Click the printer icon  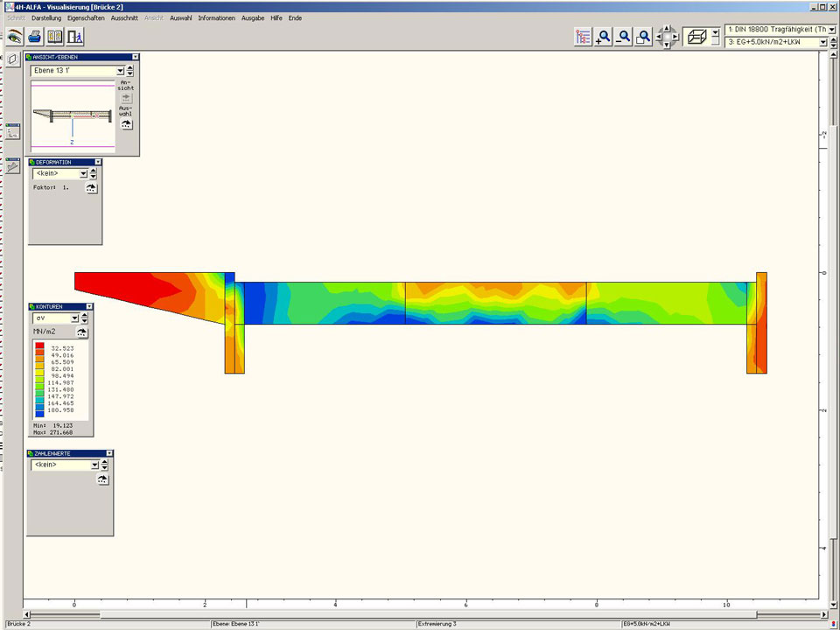(34, 37)
